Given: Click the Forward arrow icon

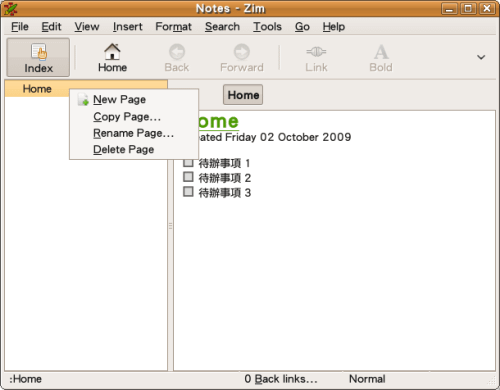Looking at the screenshot, I should click(x=242, y=52).
